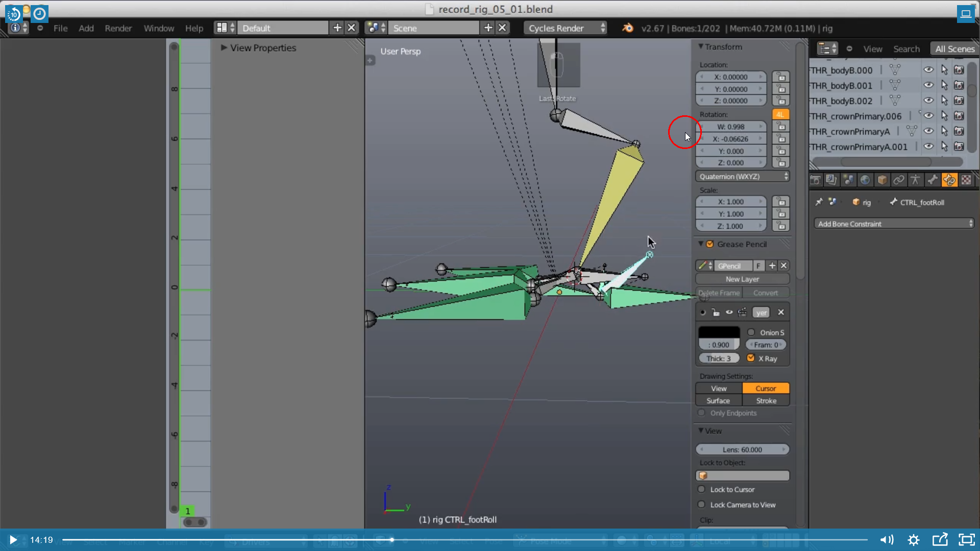
Task: Open the Object Constraints chain tab
Action: point(899,180)
